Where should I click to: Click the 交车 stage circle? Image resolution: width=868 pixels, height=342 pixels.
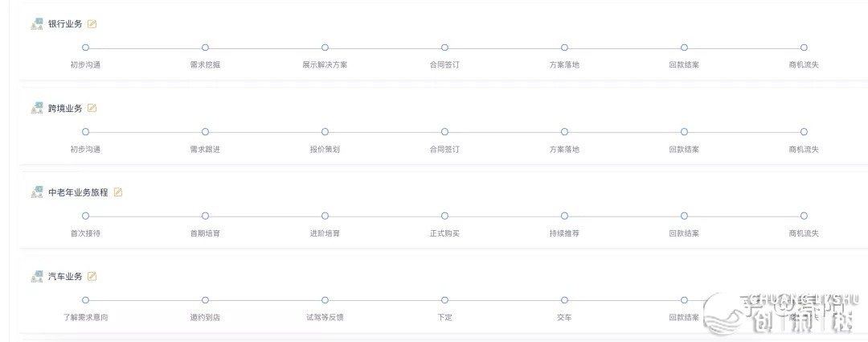pyautogui.click(x=564, y=300)
